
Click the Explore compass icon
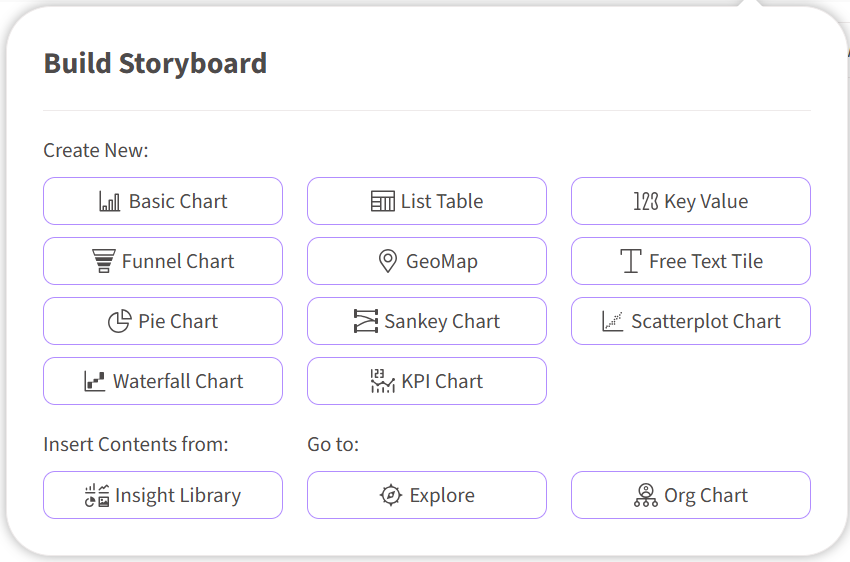(x=391, y=495)
